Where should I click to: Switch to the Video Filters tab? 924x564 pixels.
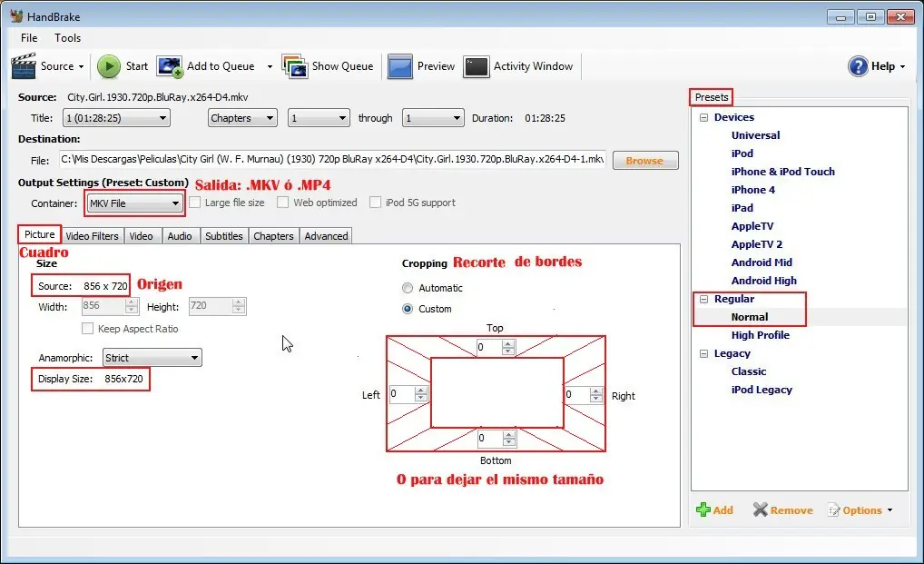(x=92, y=236)
